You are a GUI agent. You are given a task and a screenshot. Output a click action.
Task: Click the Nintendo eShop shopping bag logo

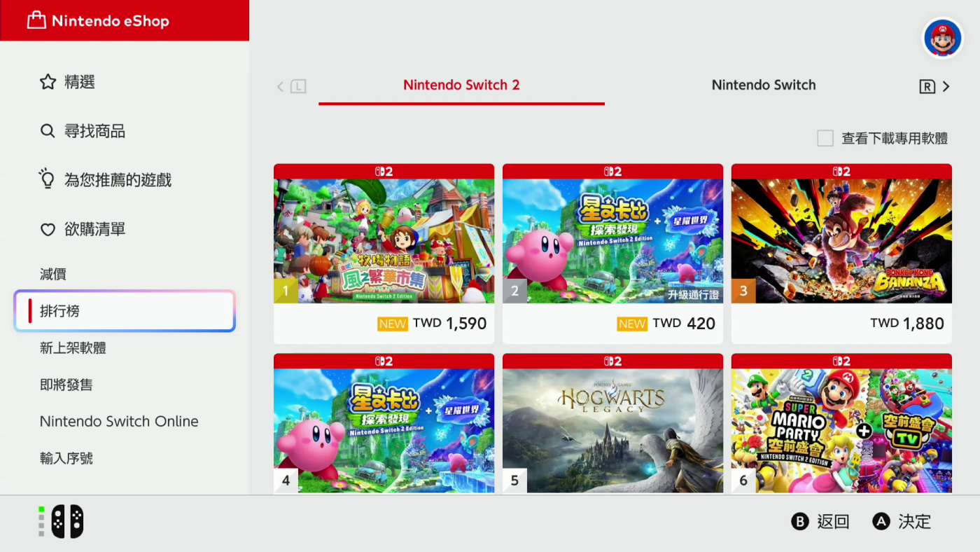(36, 21)
